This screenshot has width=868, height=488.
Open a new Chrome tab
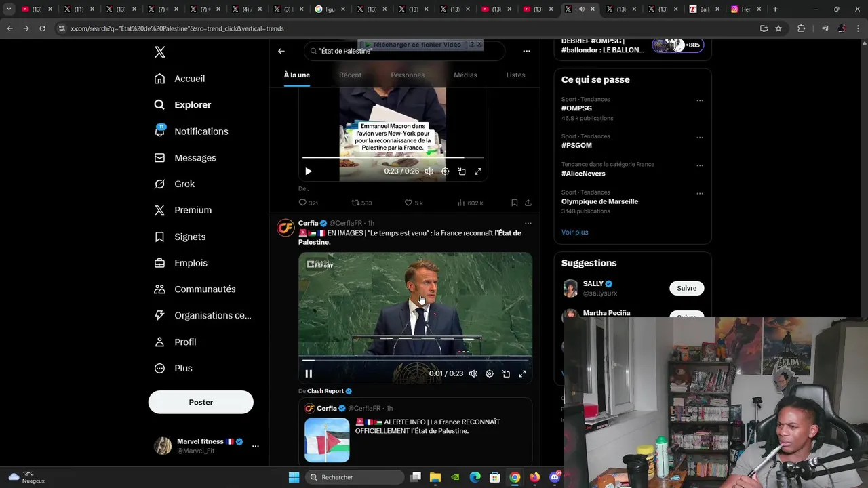775,9
